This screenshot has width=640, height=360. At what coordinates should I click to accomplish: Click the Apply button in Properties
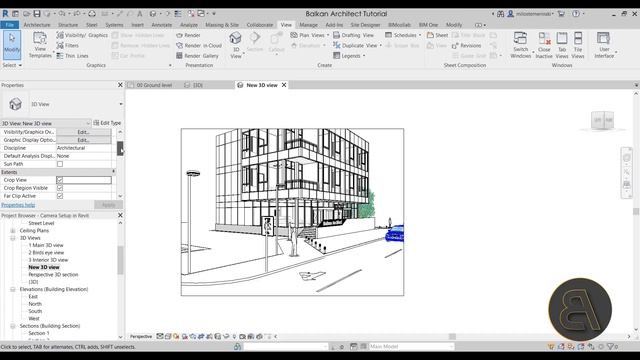[108, 205]
